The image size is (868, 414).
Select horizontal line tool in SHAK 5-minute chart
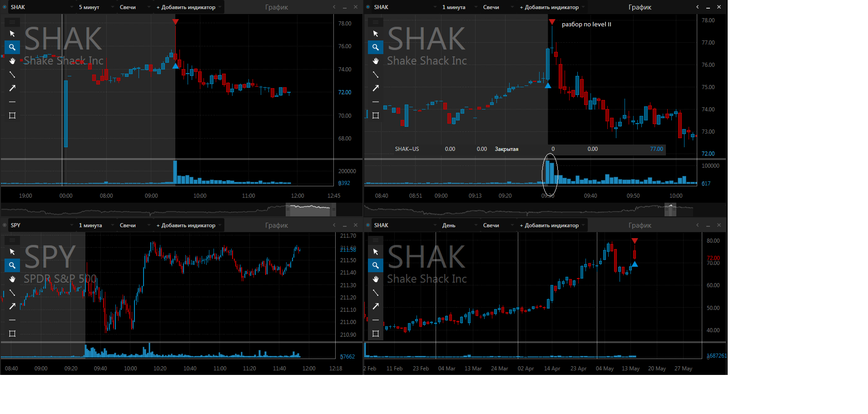(12, 102)
